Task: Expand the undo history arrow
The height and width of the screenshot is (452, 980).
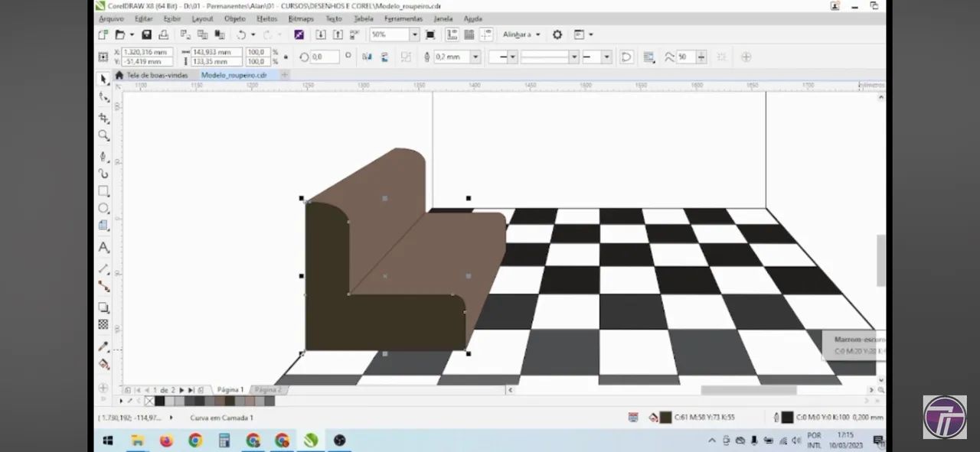Action: 253,34
